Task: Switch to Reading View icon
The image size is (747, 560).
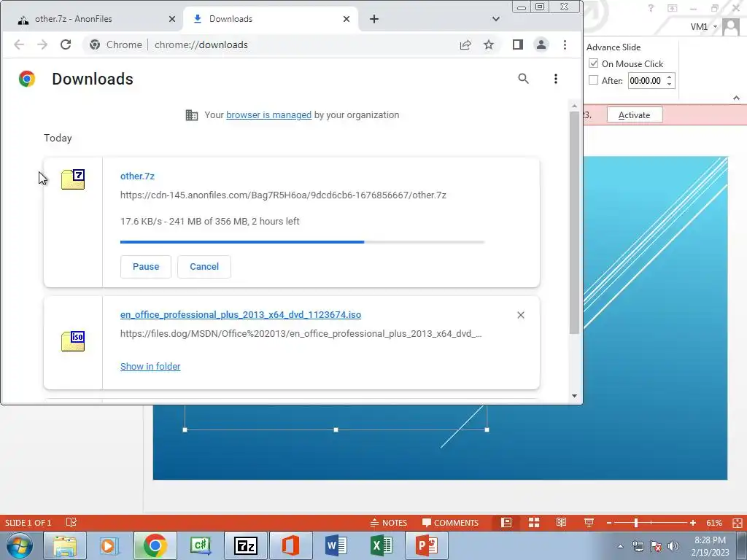Action: (562, 523)
